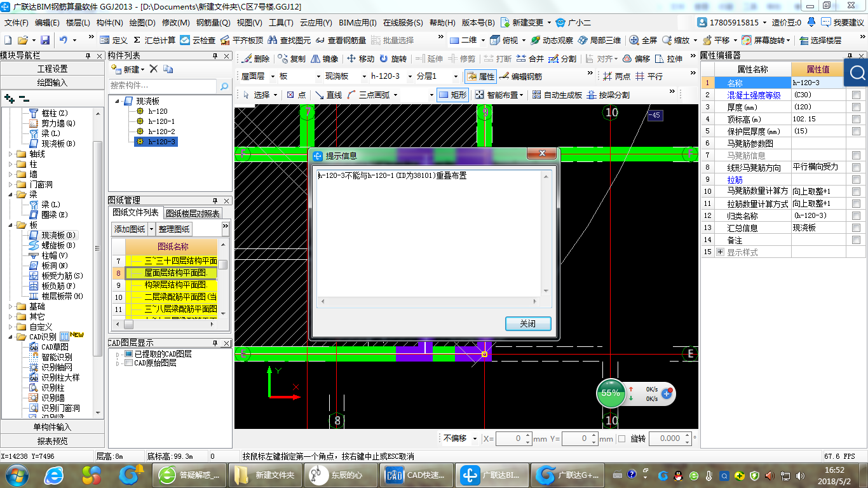868x488 pixels.
Task: Click 拉伸 stretch tool
Action: [x=669, y=58]
